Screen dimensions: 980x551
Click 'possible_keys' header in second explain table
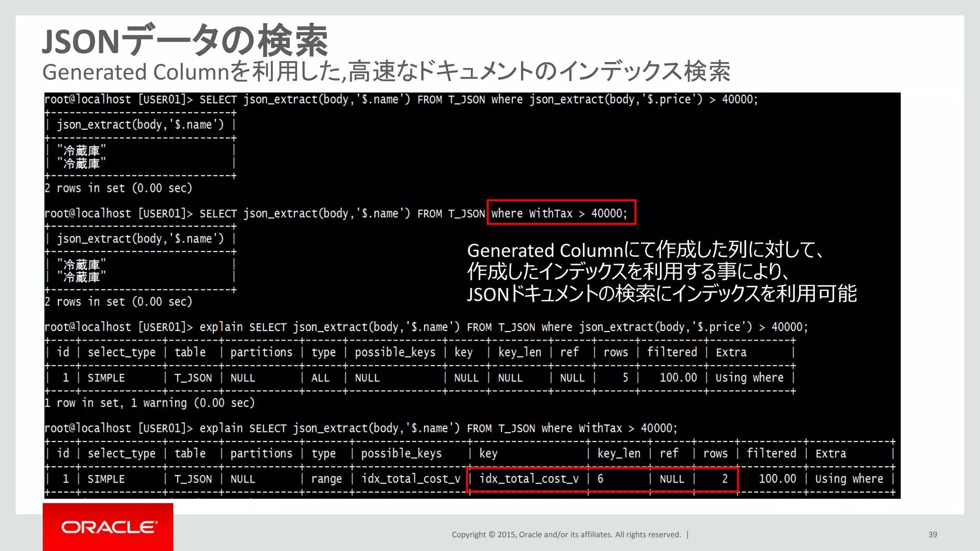(x=401, y=453)
